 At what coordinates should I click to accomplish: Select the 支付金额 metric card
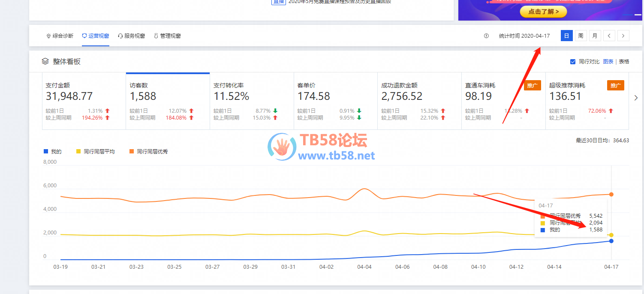pos(84,101)
